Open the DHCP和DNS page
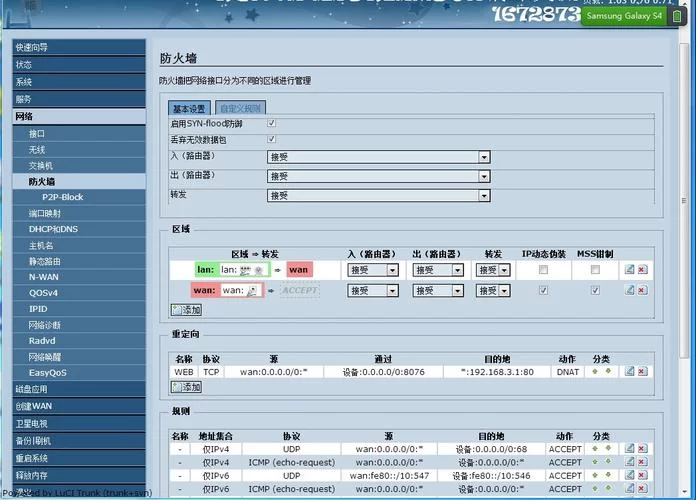The image size is (696, 500). 79,229
